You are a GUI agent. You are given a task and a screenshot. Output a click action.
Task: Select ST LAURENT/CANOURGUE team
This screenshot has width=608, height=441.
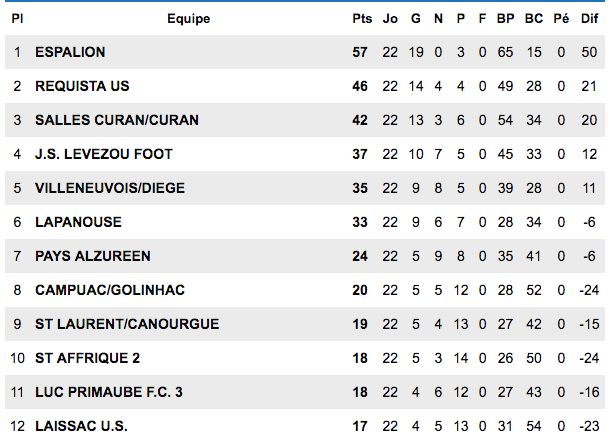coord(127,324)
